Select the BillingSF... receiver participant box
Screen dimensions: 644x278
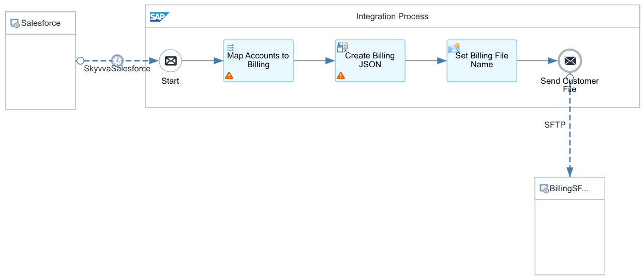pos(570,226)
